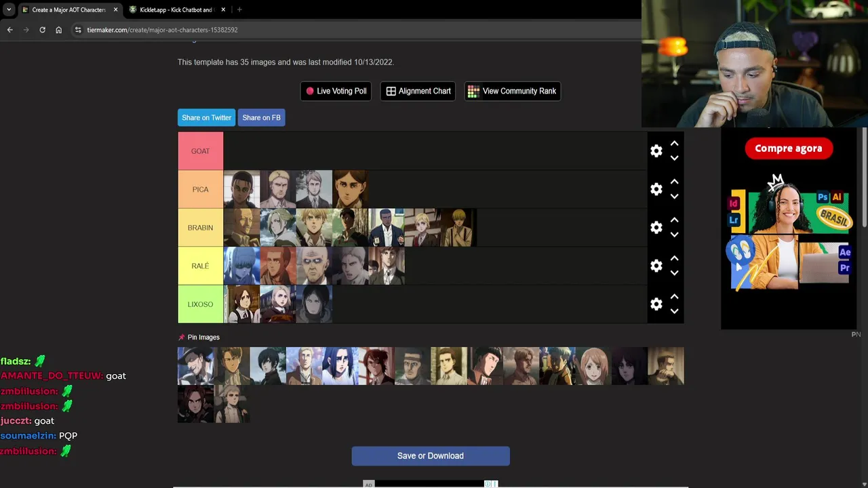Move PICA tier row down

click(674, 197)
